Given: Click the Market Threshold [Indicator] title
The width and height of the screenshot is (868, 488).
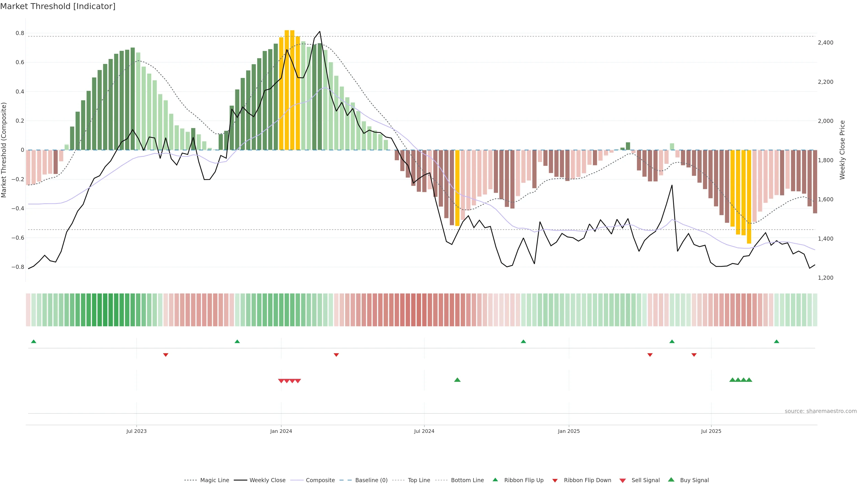Looking at the screenshot, I should click(x=58, y=6).
